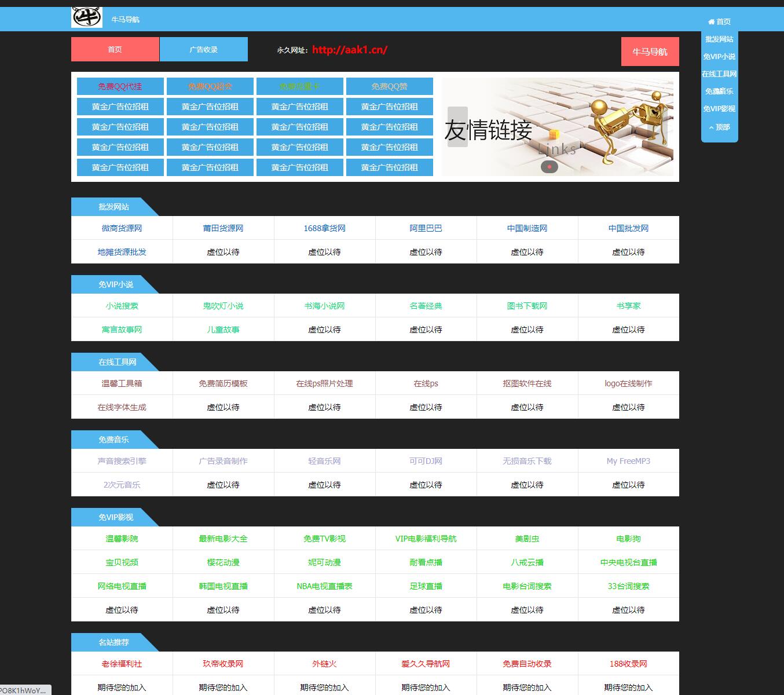Open the 莆田货源网 link
This screenshot has width=784, height=695.
tap(223, 228)
